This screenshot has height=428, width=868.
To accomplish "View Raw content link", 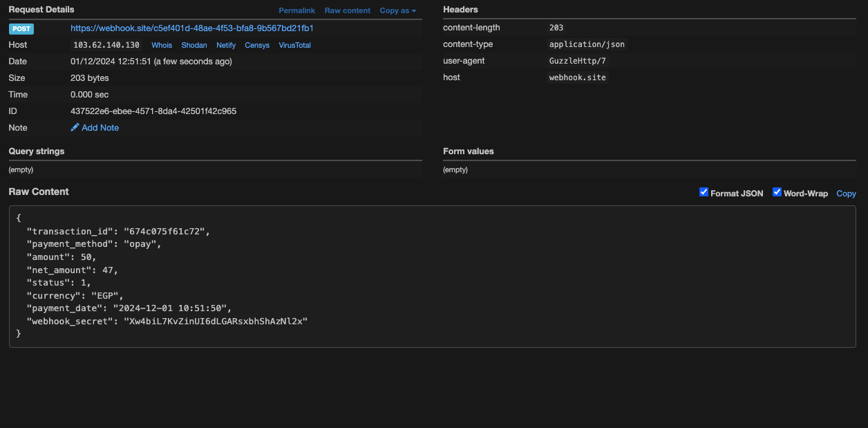I will (x=348, y=10).
